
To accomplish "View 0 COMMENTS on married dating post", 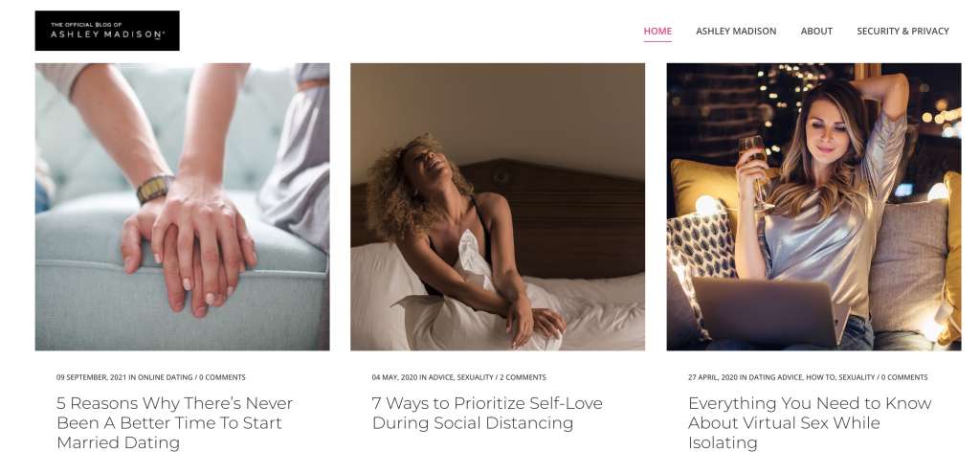I will [x=222, y=377].
